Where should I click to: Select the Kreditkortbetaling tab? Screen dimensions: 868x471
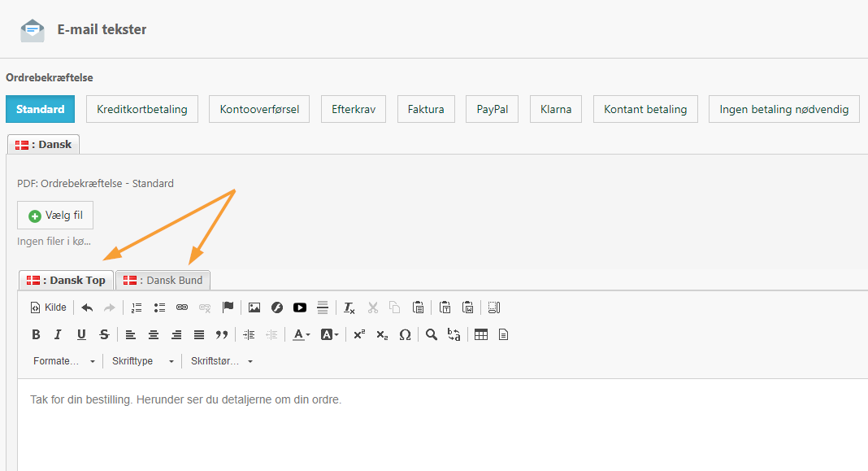(142, 109)
